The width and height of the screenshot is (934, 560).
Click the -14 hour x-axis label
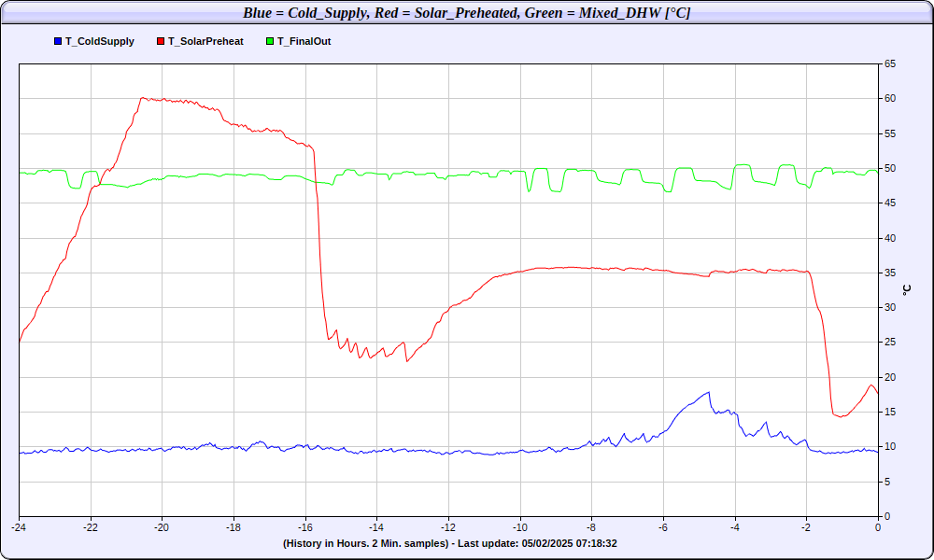point(377,527)
